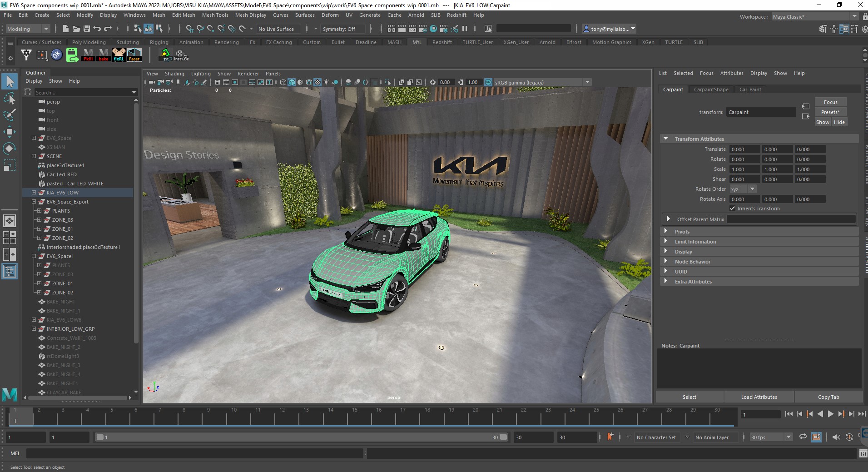Screen dimensions: 868x472
Task: Activate the Select tool in the toolbox
Action: [x=10, y=82]
